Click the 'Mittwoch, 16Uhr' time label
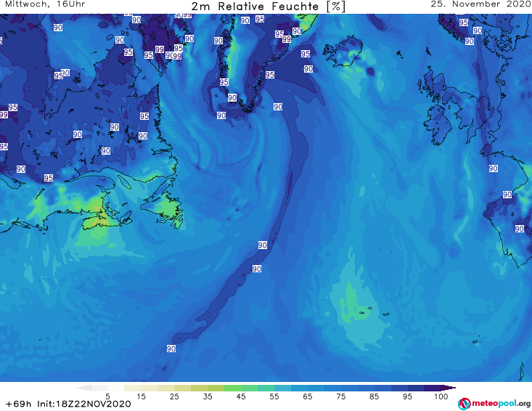Image resolution: width=532 pixels, height=411 pixels. 45,4
